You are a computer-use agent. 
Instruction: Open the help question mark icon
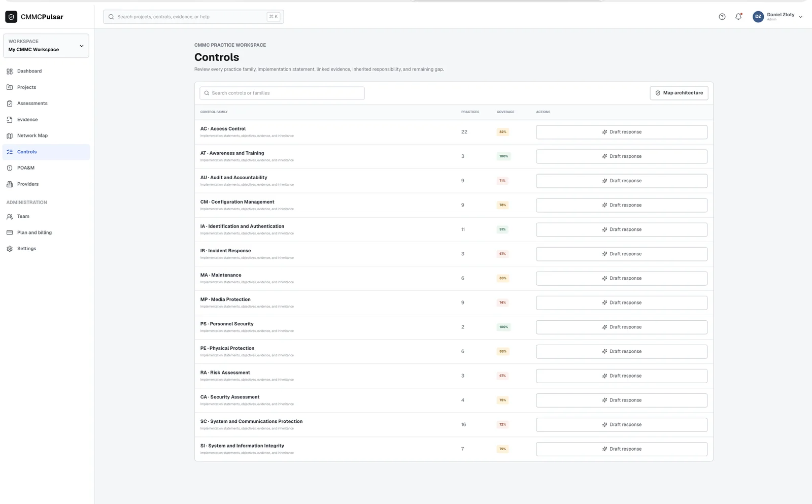[x=722, y=17]
